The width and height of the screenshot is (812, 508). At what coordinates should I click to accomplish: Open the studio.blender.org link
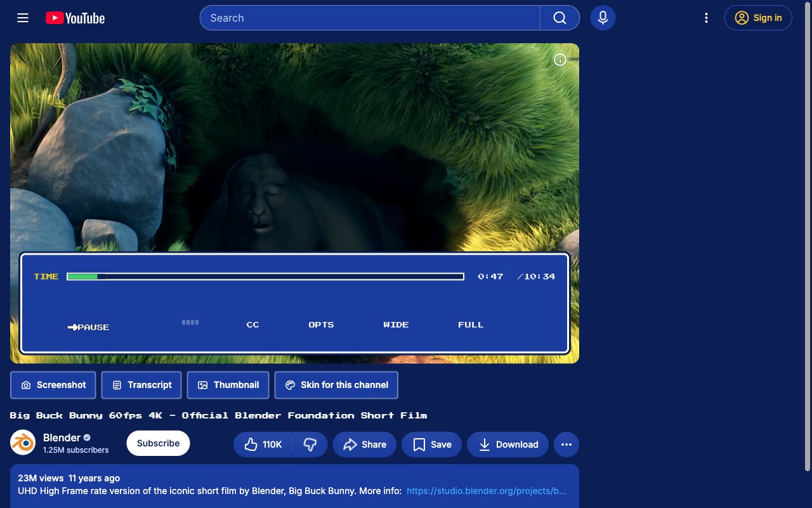(x=487, y=491)
